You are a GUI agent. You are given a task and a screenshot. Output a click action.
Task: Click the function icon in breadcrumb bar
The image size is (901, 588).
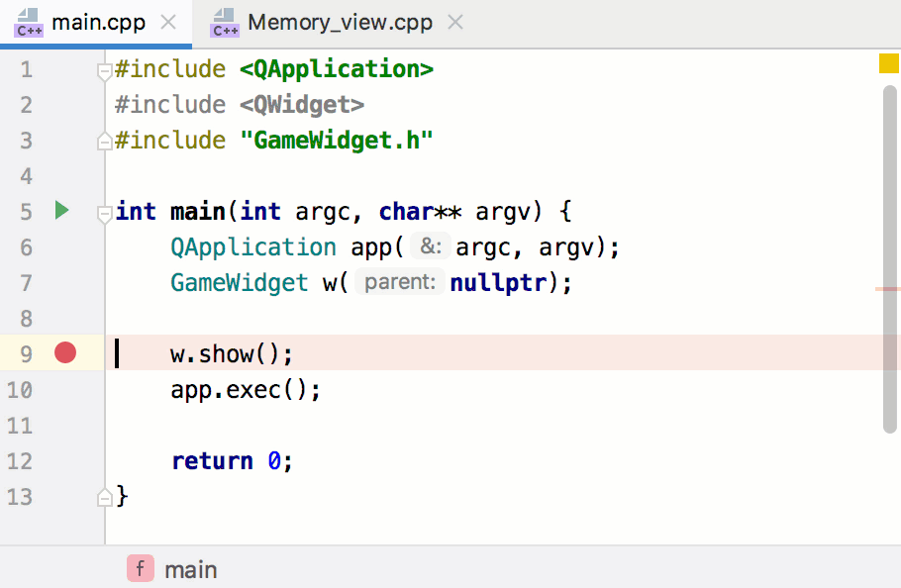tap(141, 569)
